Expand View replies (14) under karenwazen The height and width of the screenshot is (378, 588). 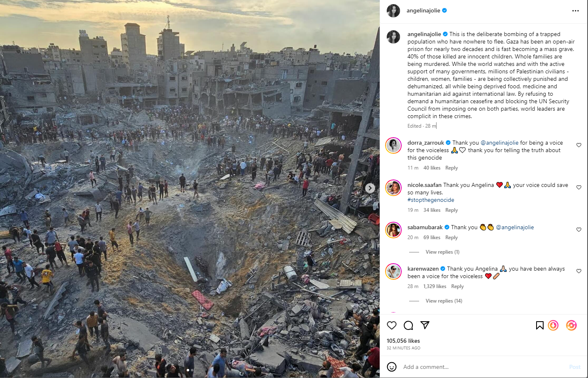click(444, 301)
